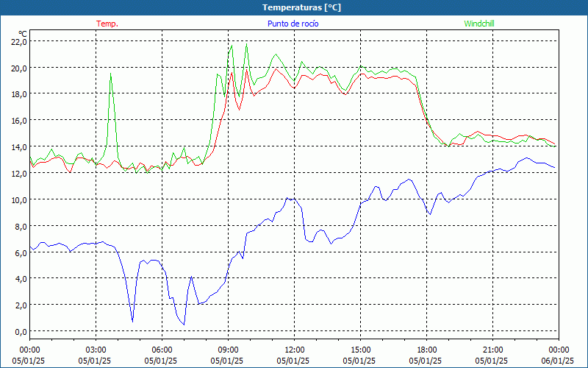Select the red 'Temp.' legend label

[x=107, y=24]
